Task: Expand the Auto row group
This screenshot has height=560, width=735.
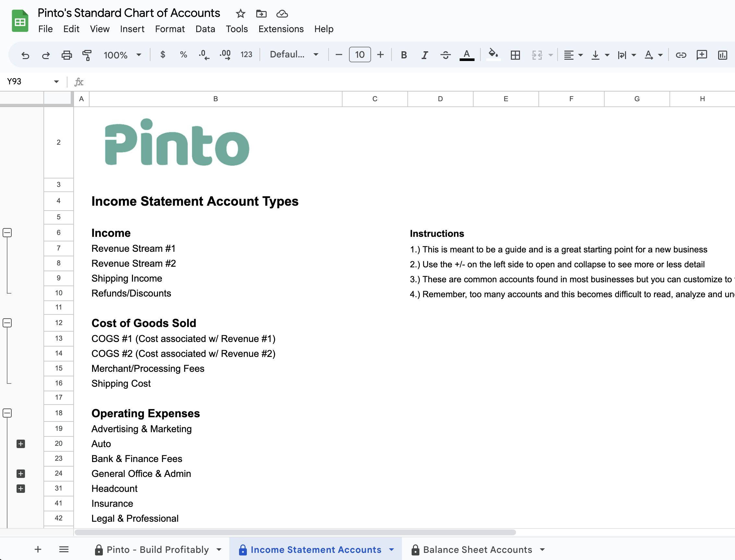Action: pyautogui.click(x=21, y=444)
